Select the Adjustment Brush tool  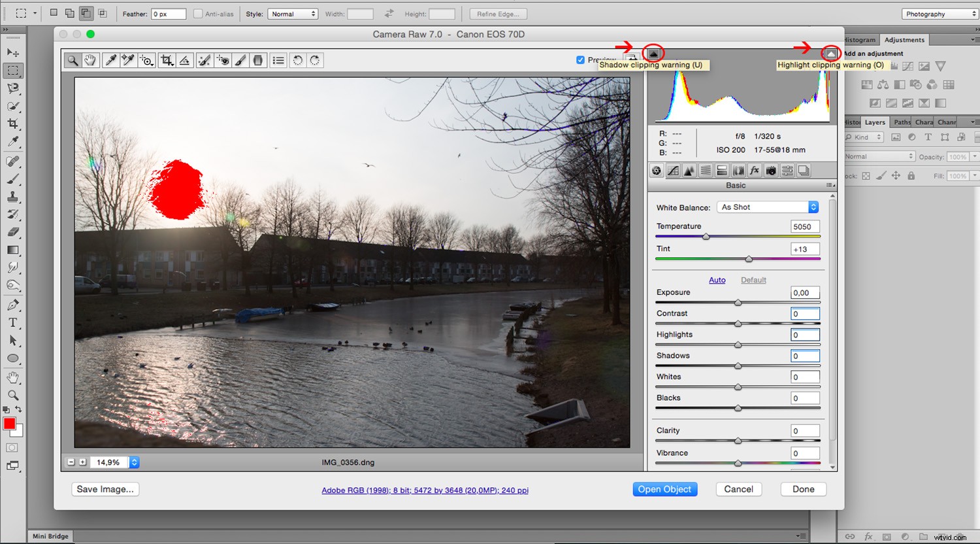[x=240, y=60]
